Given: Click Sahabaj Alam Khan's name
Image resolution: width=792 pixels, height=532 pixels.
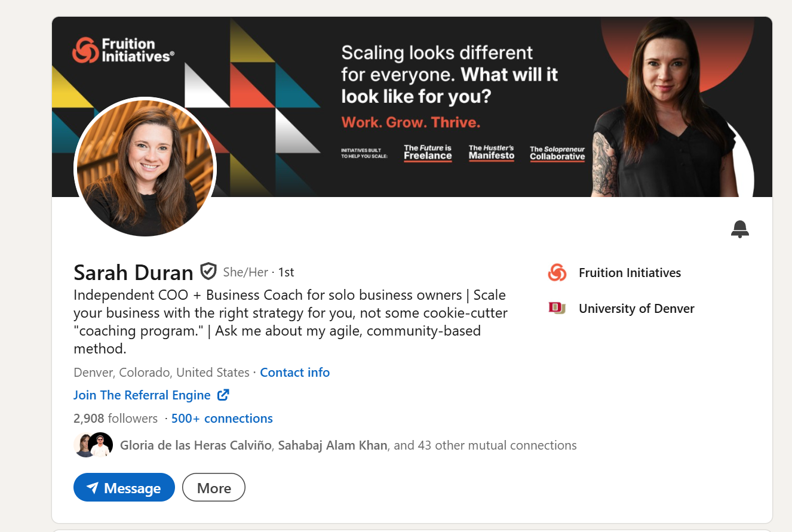Looking at the screenshot, I should point(332,445).
